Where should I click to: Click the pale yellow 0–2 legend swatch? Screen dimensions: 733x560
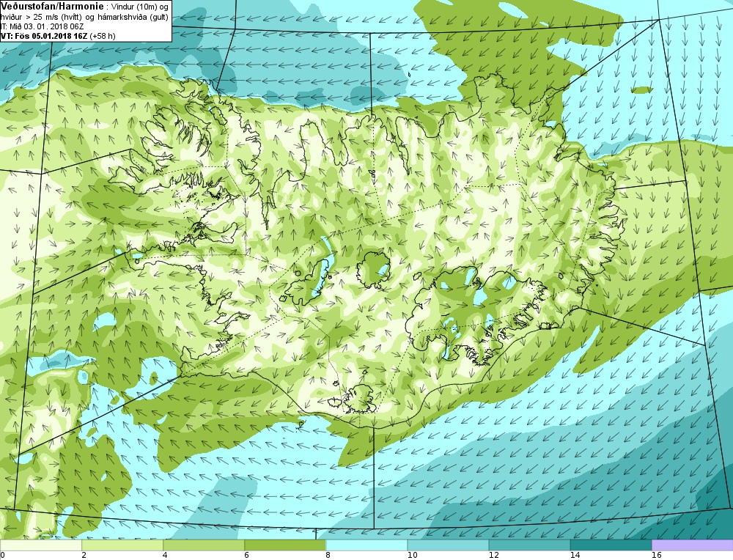pos(40,545)
